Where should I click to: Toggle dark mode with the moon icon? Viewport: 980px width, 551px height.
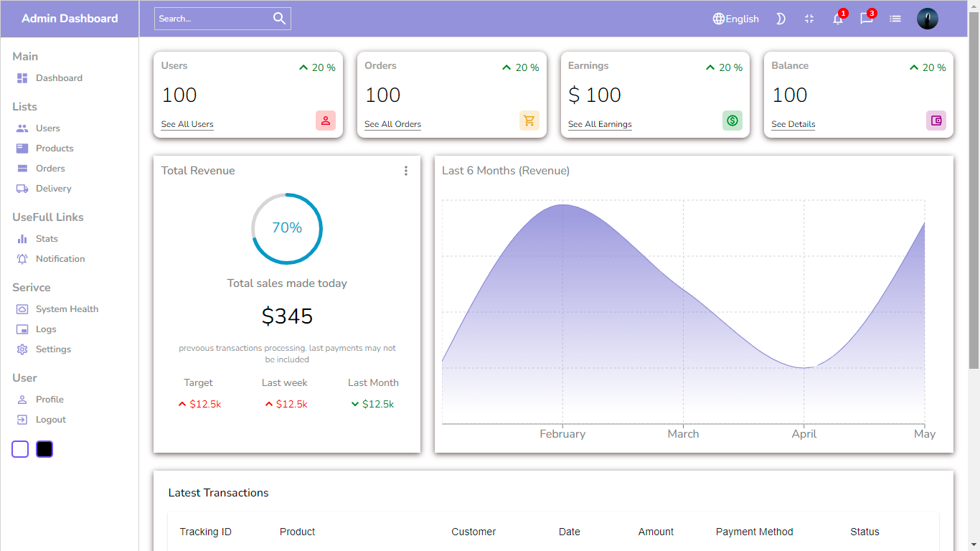tap(781, 19)
